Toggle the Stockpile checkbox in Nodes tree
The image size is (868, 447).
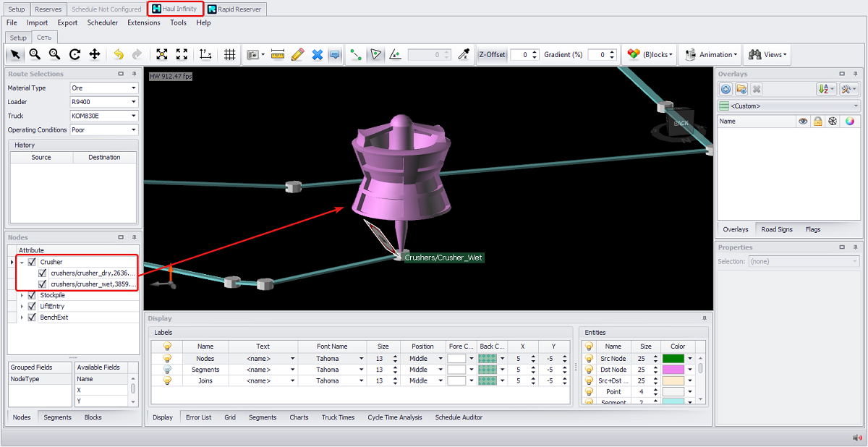[32, 295]
